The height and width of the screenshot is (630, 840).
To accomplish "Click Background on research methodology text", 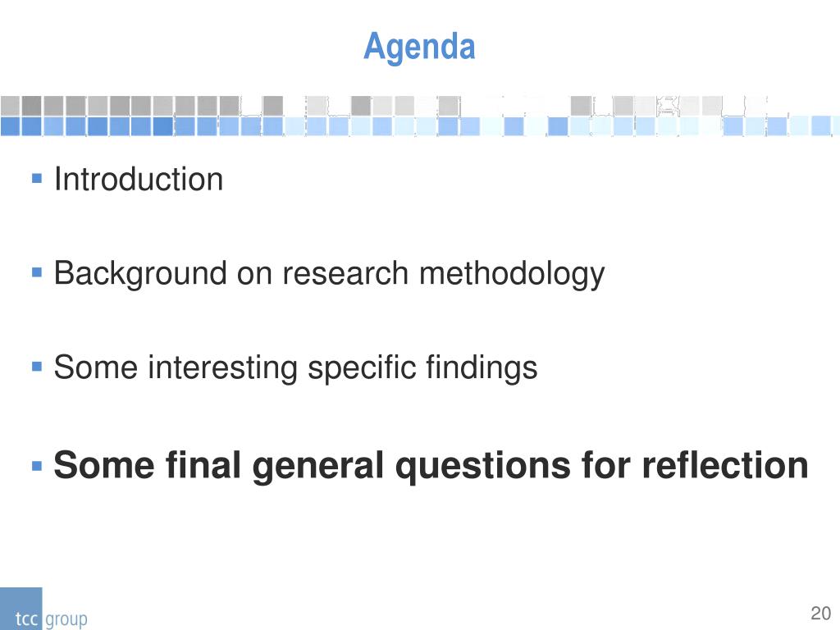I will 329,274.
